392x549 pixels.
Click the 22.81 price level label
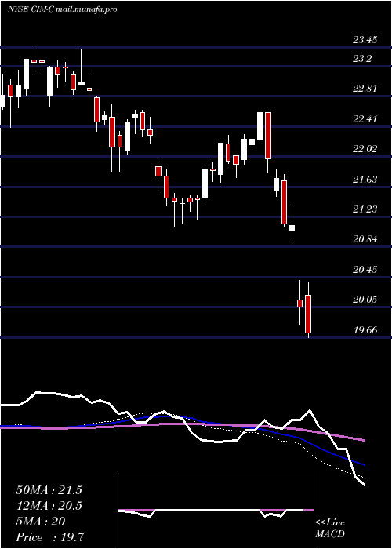click(365, 89)
